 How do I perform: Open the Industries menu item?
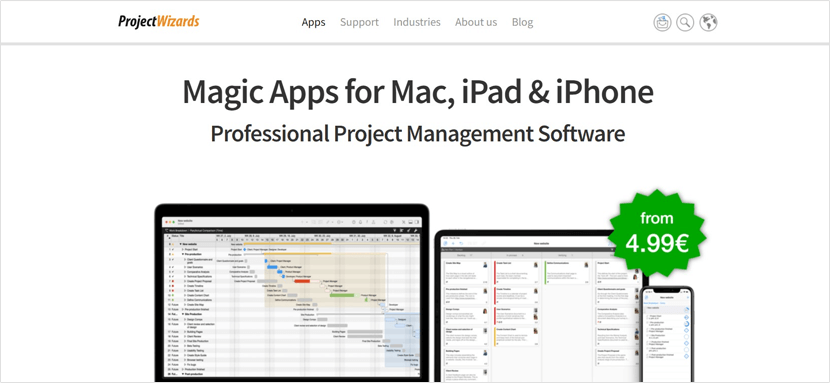click(x=417, y=22)
